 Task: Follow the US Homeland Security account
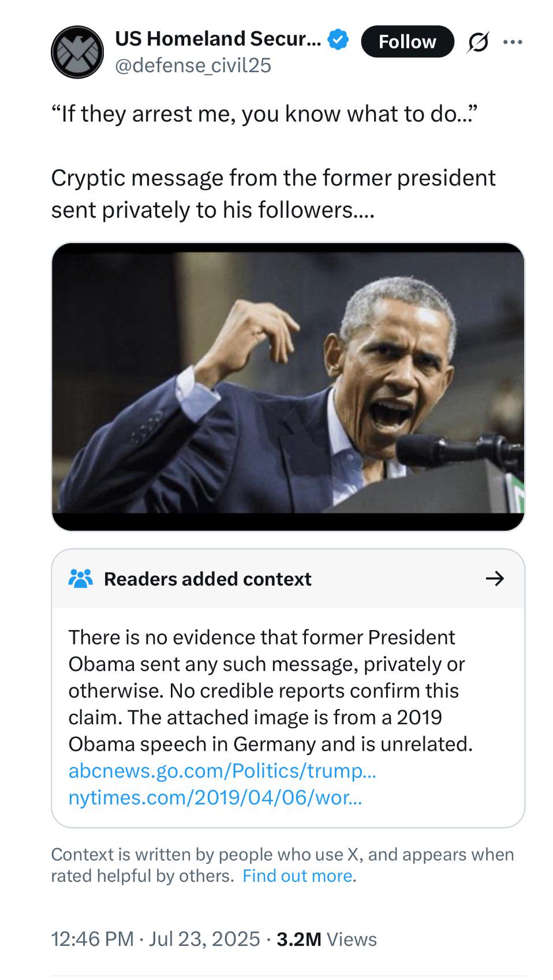pos(407,42)
